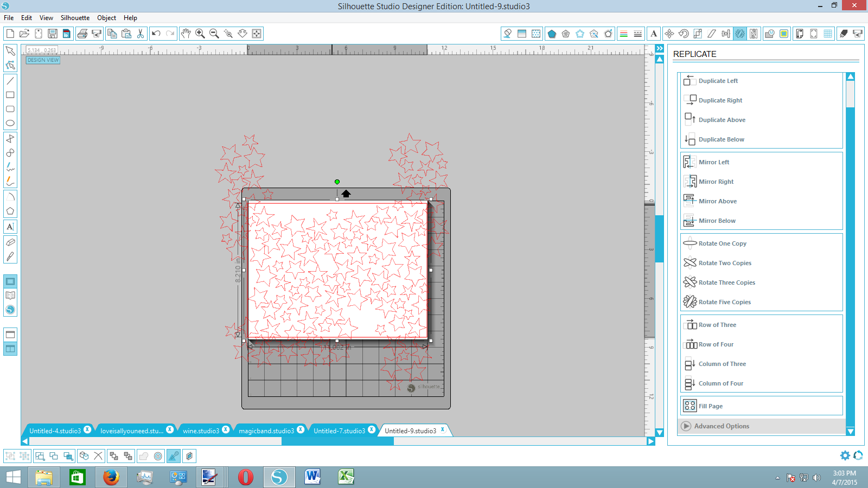Click the Replicate panel scroll down arrow
The width and height of the screenshot is (868, 488).
click(x=850, y=432)
